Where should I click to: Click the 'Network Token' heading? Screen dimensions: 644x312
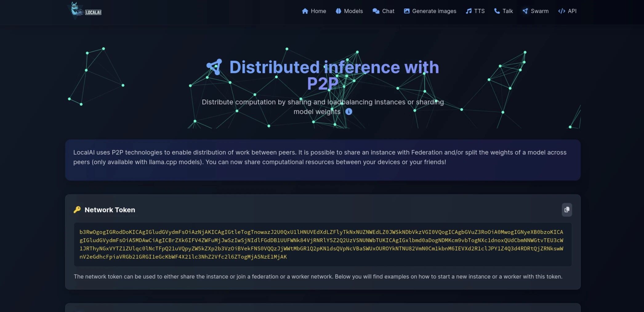click(110, 210)
